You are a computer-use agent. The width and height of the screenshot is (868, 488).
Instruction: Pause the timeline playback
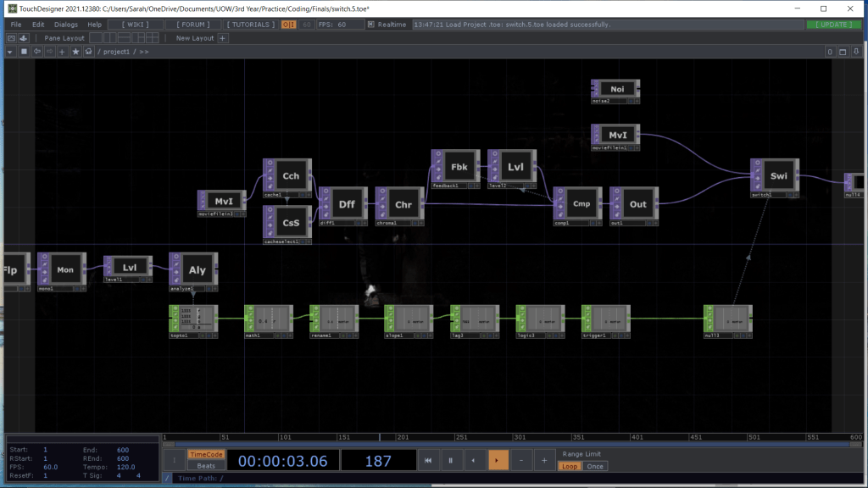[x=451, y=460]
